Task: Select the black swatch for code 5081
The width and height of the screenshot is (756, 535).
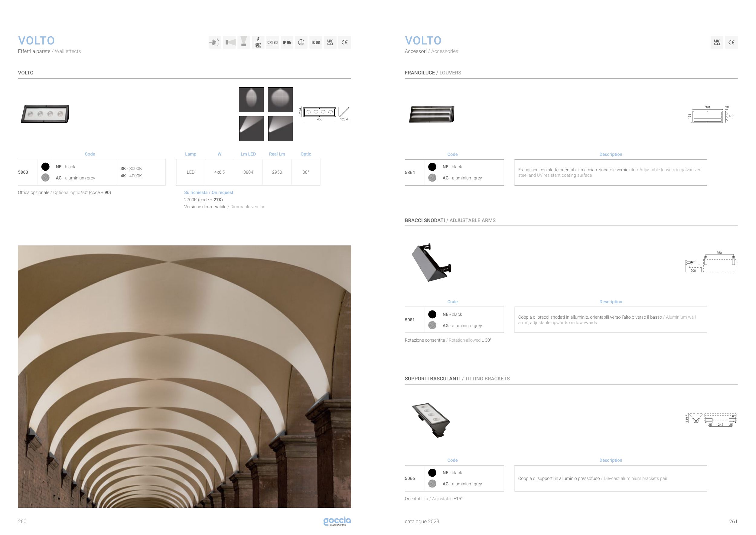Action: pos(432,314)
